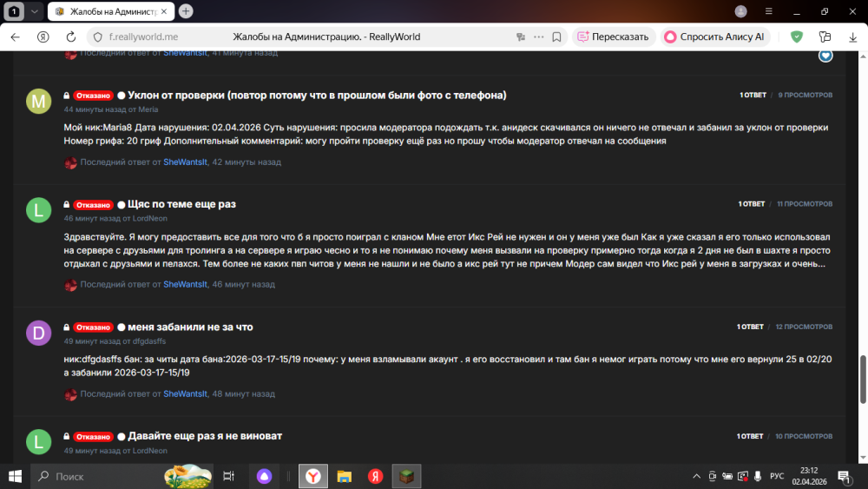This screenshot has width=868, height=489.
Task: Click the profile avatar icon in title bar
Action: click(740, 11)
